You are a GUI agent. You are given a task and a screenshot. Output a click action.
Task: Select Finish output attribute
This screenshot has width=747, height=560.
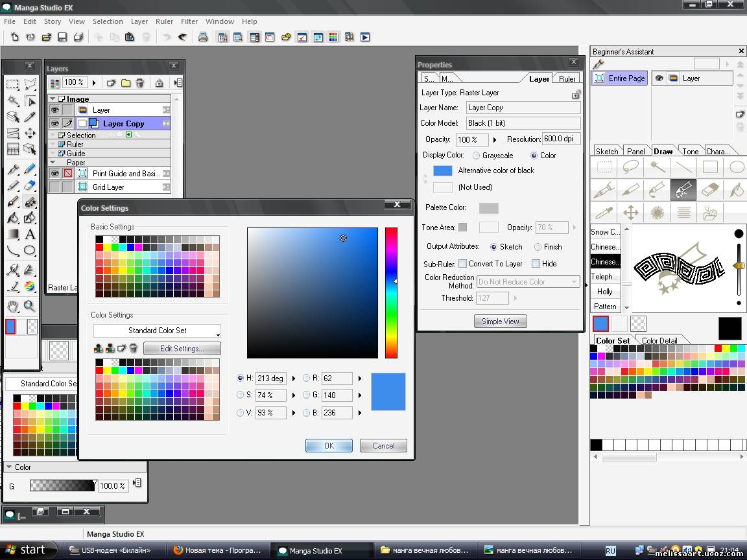click(538, 247)
